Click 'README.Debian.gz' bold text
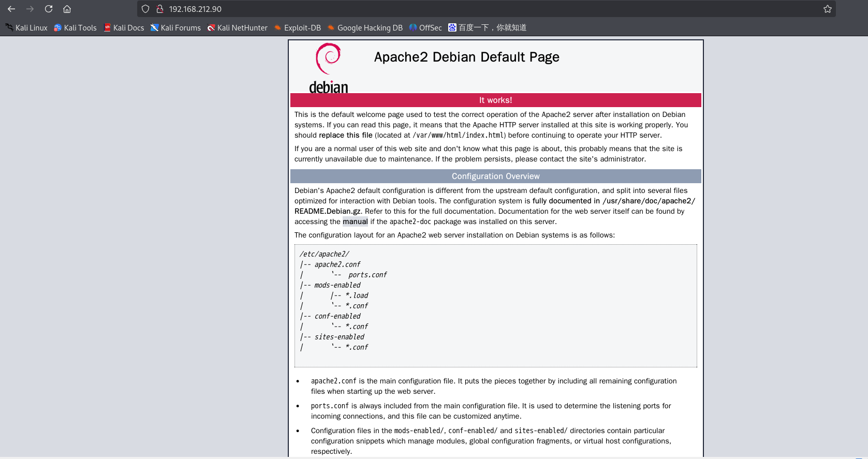868x459 pixels. click(328, 211)
